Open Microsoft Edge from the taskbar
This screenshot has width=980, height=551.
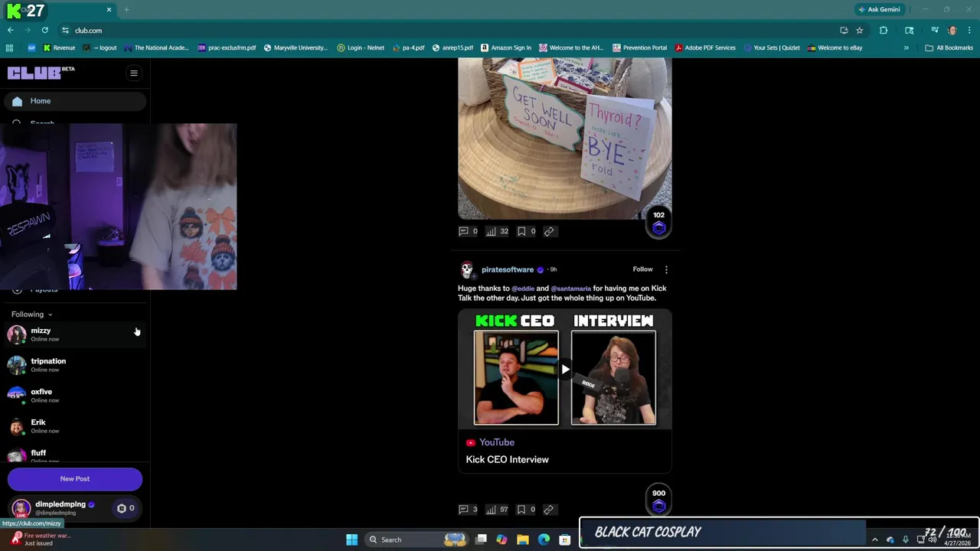coord(544,540)
